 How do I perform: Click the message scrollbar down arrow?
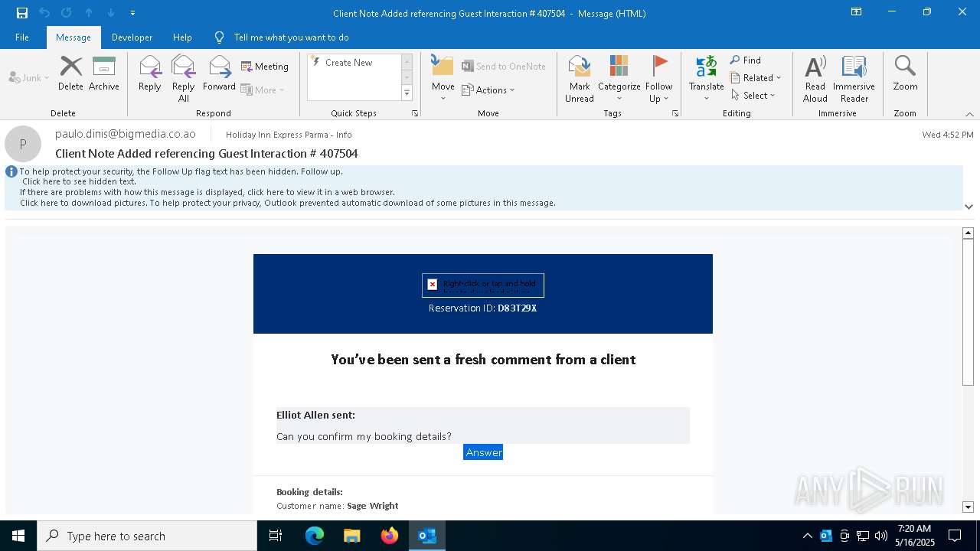coord(968,507)
